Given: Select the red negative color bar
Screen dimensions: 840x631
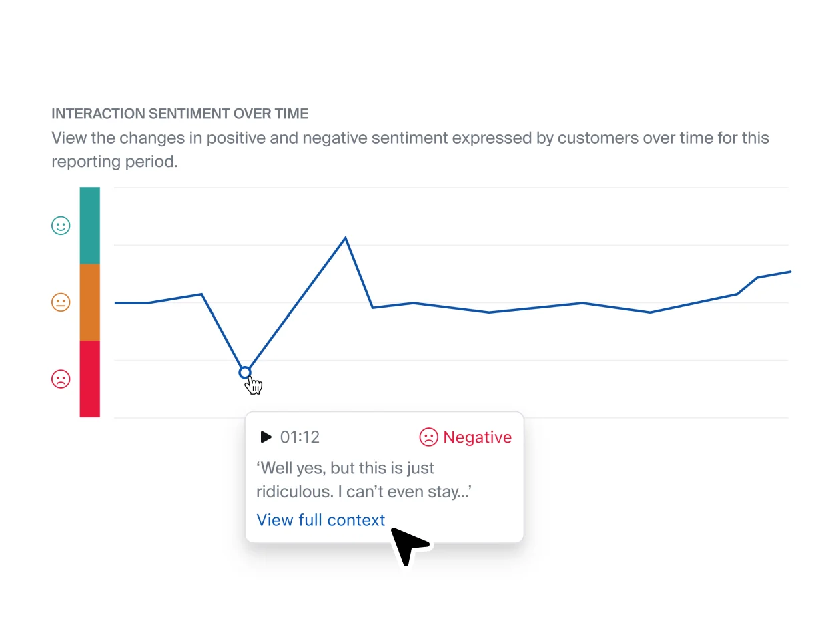Looking at the screenshot, I should (x=90, y=379).
